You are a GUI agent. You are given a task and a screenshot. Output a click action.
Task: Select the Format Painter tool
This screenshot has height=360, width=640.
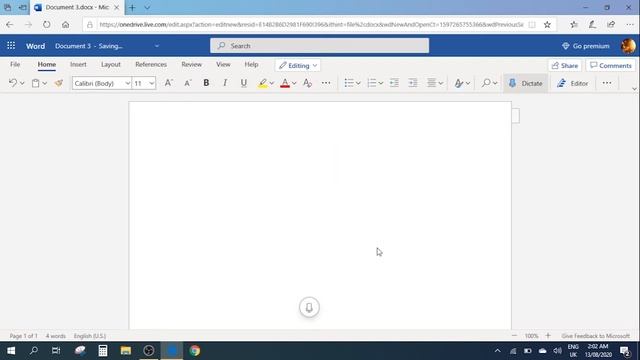click(59, 83)
